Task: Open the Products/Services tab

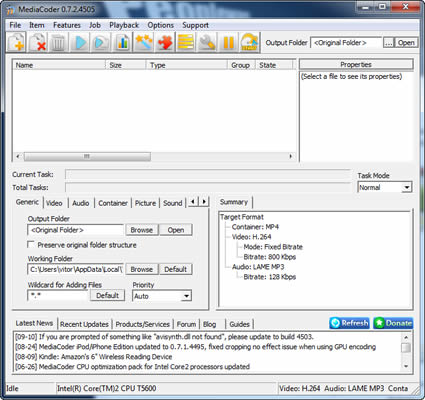Action: [x=143, y=324]
